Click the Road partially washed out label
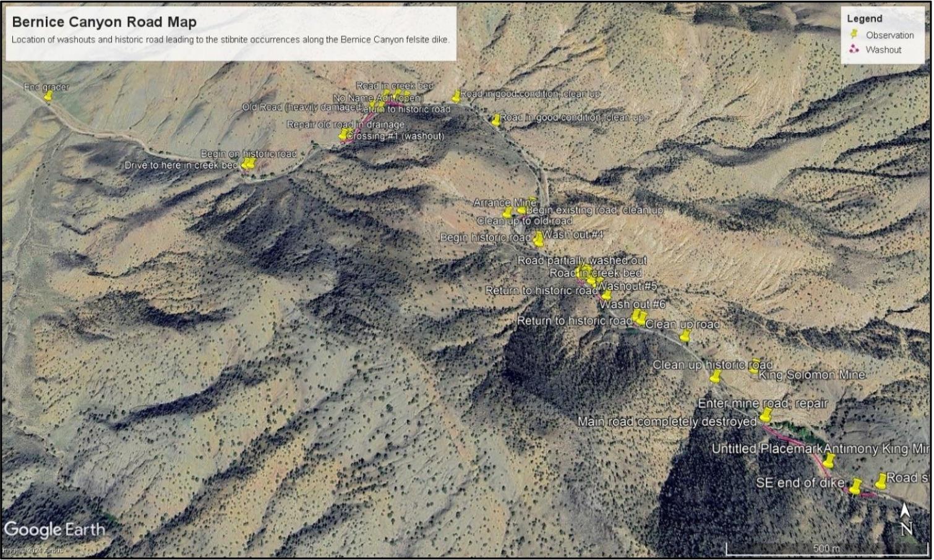 pos(582,260)
